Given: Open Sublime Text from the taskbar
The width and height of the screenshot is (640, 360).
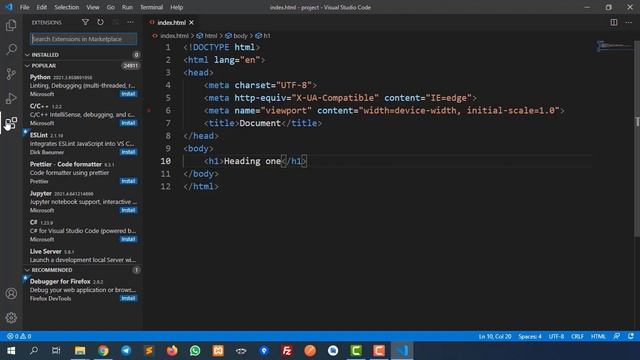Looking at the screenshot, I should pos(149,351).
